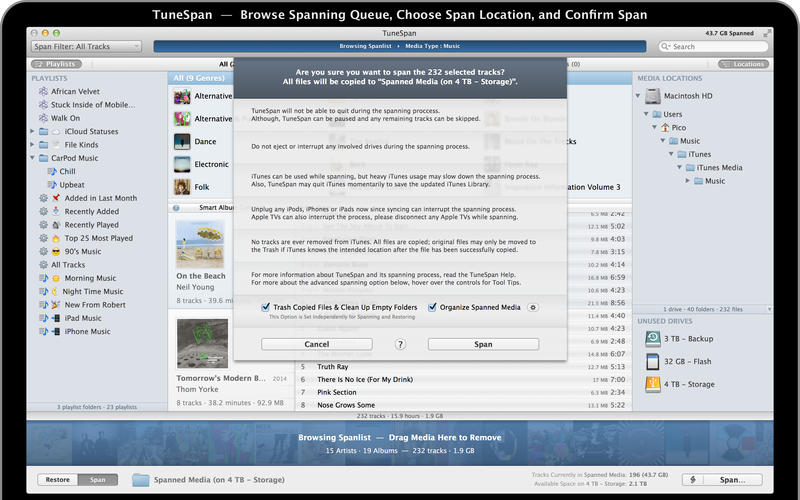Click the Organize Spanned Media gear settings icon
The height and width of the screenshot is (500, 800).
[x=533, y=307]
